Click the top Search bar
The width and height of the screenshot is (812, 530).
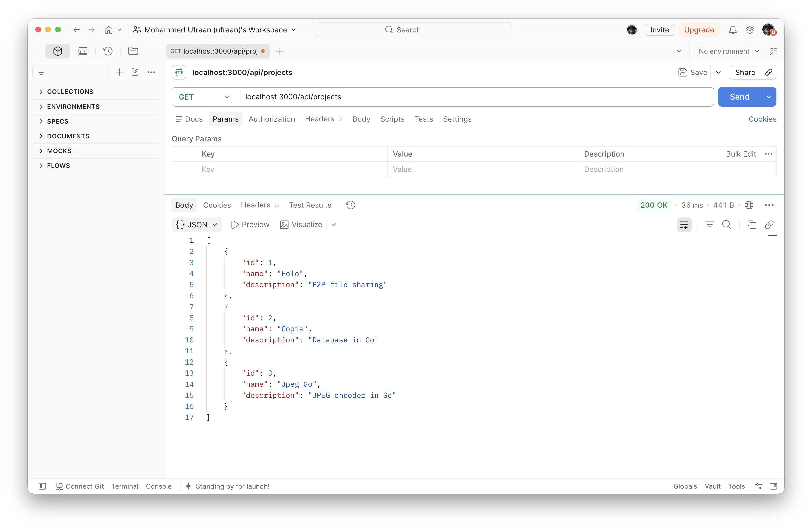(414, 30)
